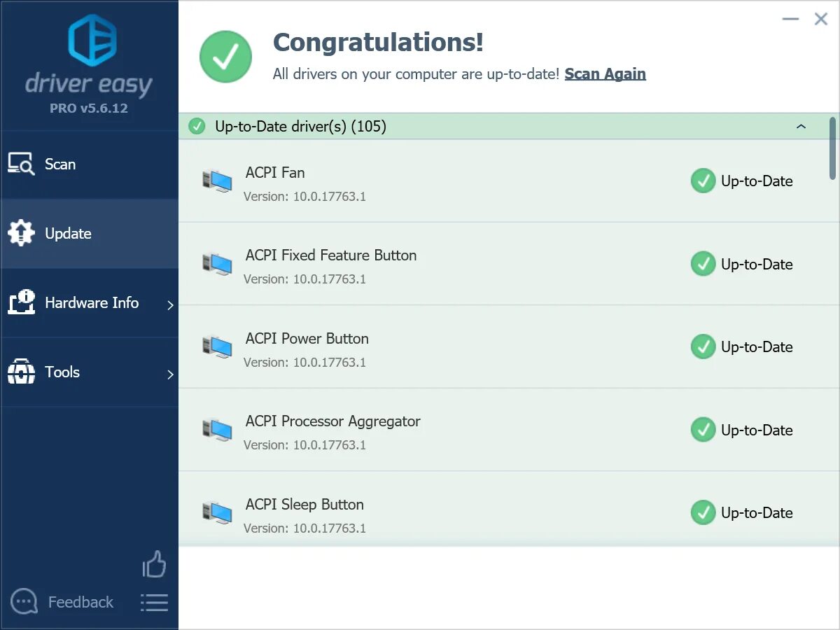This screenshot has width=840, height=630.
Task: Close the Driver Easy window
Action: 821,20
